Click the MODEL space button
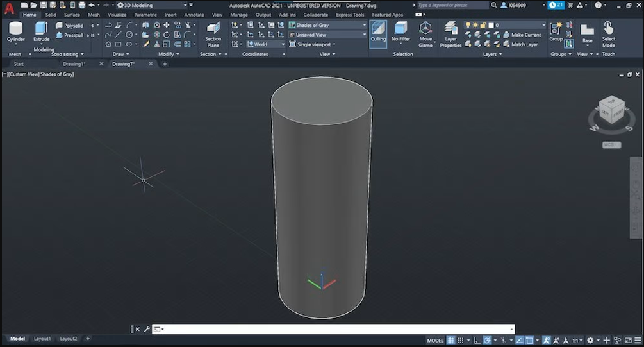644x347 pixels. coord(435,341)
